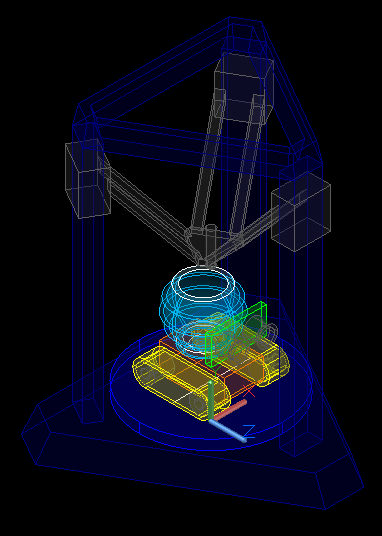
Task: Click the white rim of the vase
Action: [203, 284]
